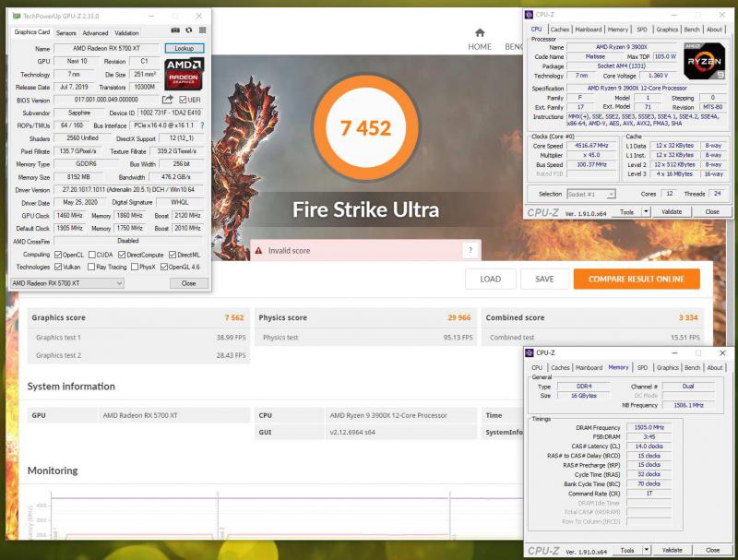Image resolution: width=738 pixels, height=560 pixels.
Task: Click the refresh icon in GPU-Z toolbar
Action: 189,30
